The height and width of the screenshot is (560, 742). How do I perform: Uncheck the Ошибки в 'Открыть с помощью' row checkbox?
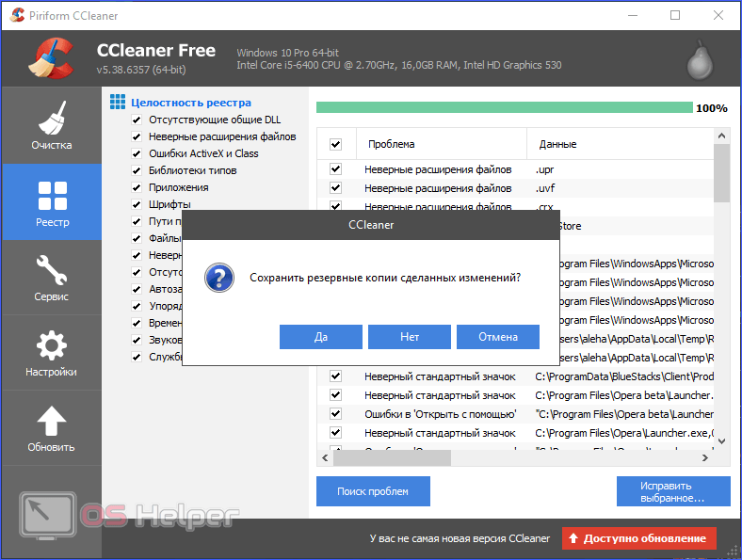[x=335, y=414]
